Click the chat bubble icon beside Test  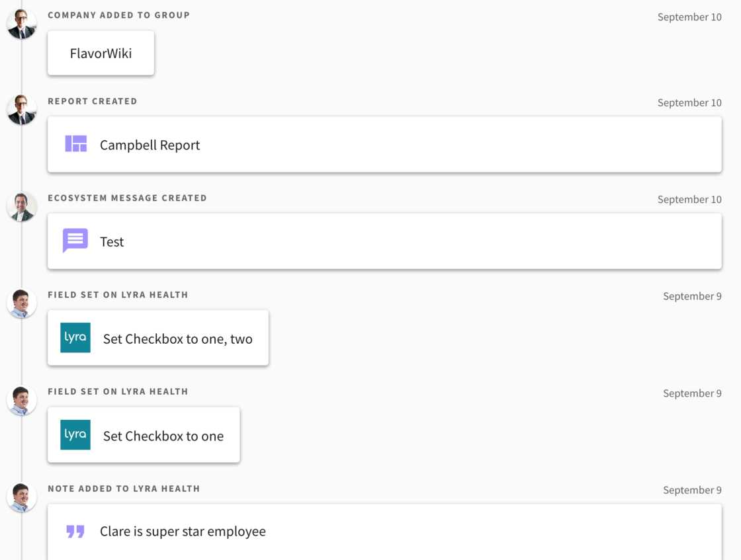point(75,241)
